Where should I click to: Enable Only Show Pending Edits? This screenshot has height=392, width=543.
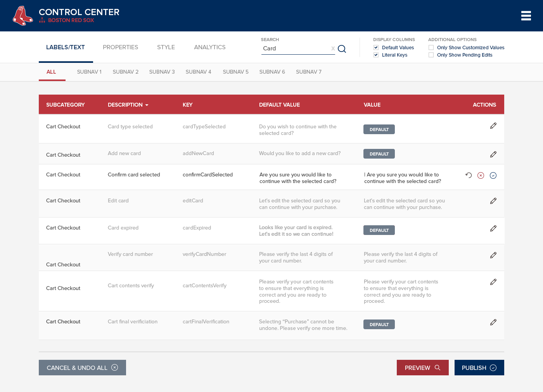[431, 55]
